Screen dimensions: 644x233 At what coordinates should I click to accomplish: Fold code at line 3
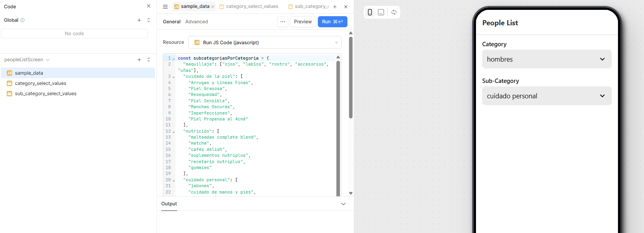click(x=174, y=77)
